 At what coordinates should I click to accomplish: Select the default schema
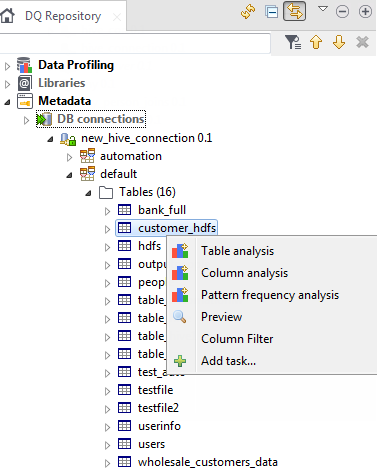point(119,174)
